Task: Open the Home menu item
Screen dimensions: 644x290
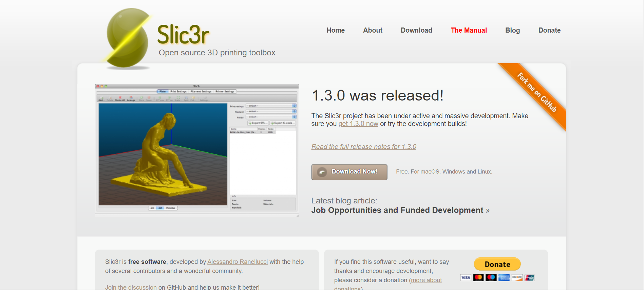Action: [x=336, y=30]
